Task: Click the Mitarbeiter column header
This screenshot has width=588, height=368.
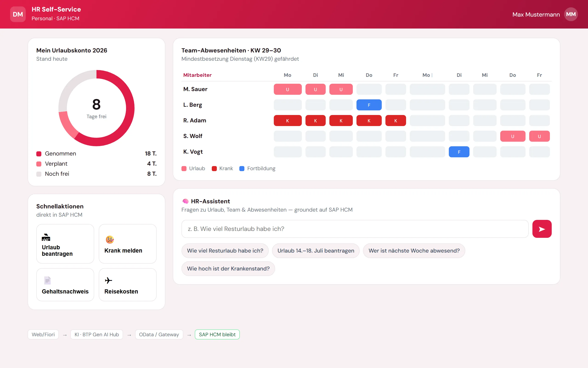Action: coord(197,75)
